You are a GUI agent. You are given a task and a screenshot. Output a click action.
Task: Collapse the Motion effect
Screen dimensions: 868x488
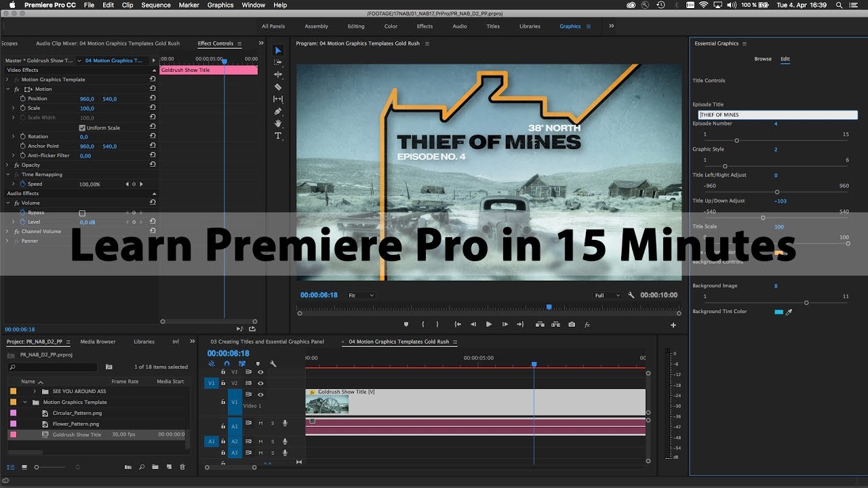7,89
